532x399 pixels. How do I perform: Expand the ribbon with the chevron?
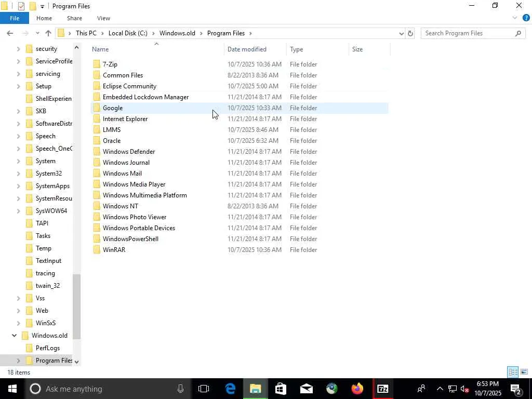[x=515, y=18]
